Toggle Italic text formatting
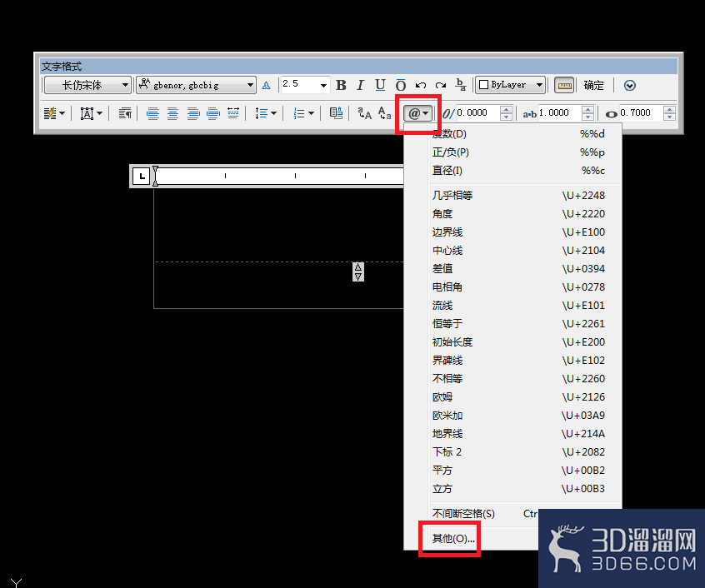Image resolution: width=705 pixels, height=588 pixels. pos(360,85)
